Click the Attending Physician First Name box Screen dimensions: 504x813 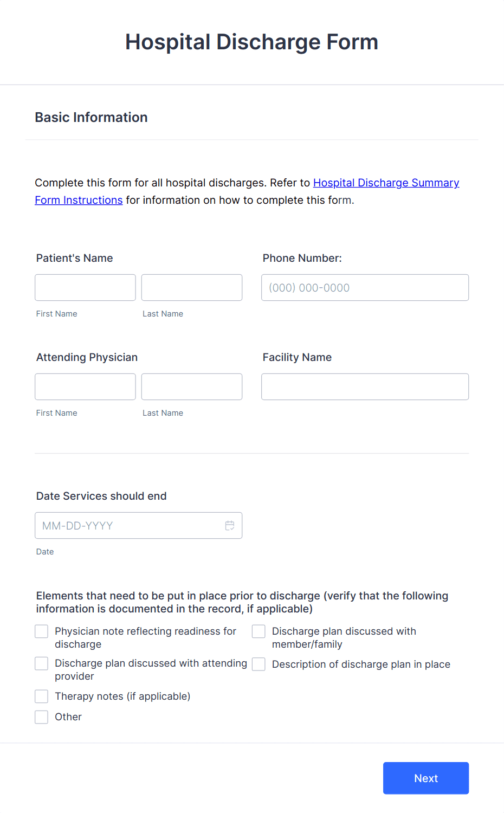point(85,386)
